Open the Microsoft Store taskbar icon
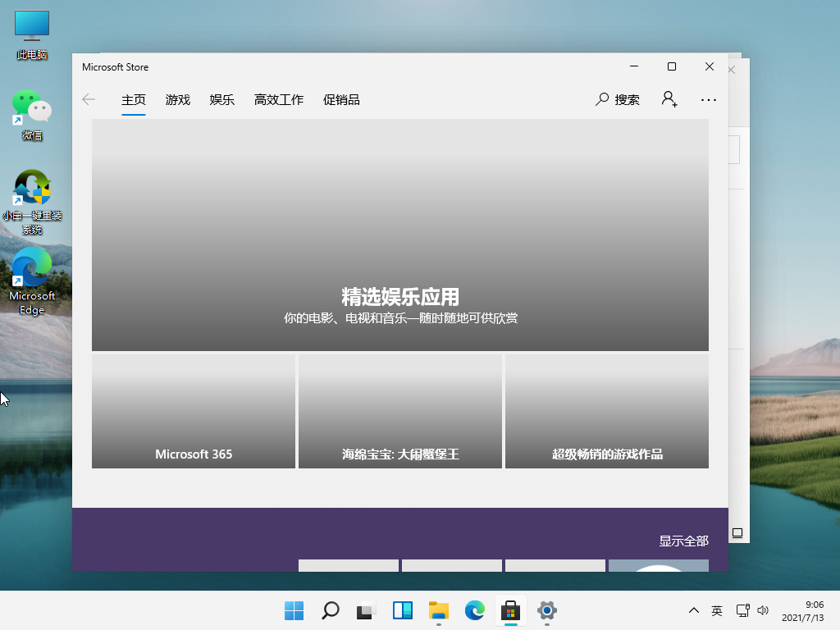Screen dimensions: 840x630 (x=510, y=611)
